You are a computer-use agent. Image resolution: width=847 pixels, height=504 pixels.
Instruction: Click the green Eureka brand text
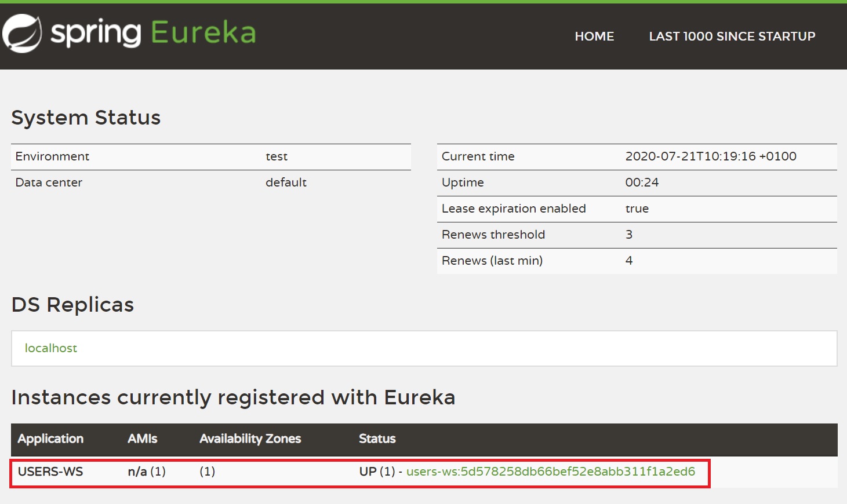click(x=203, y=32)
